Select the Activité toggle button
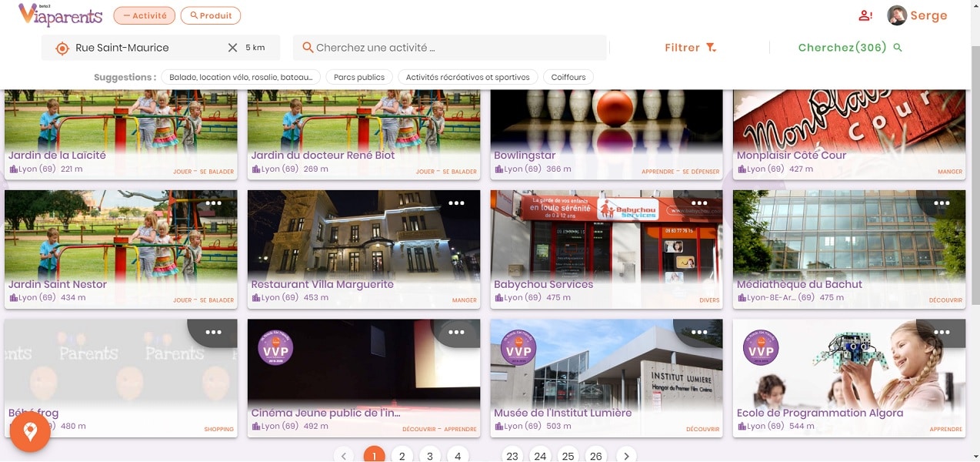 [x=144, y=15]
